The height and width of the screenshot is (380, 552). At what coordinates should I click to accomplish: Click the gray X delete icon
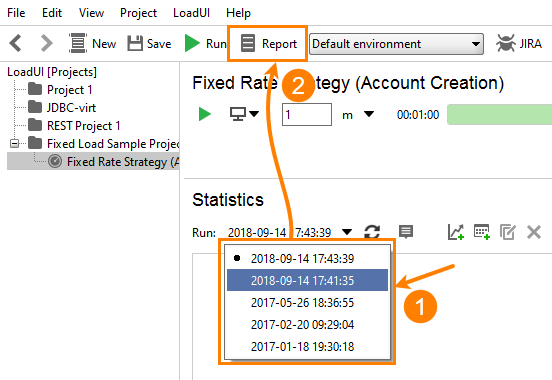534,232
